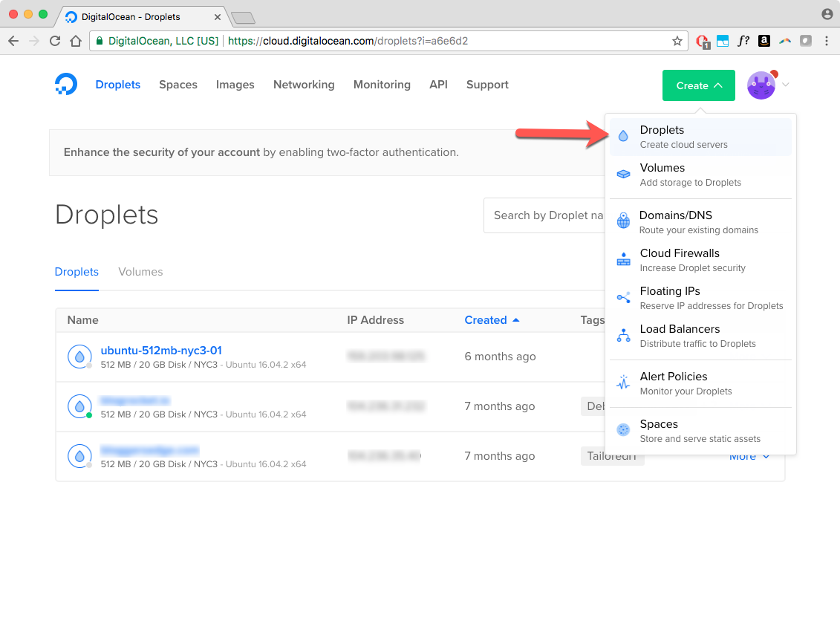Collapse the Create dropdown button
Viewport: 840px width, 618px height.
tap(699, 85)
